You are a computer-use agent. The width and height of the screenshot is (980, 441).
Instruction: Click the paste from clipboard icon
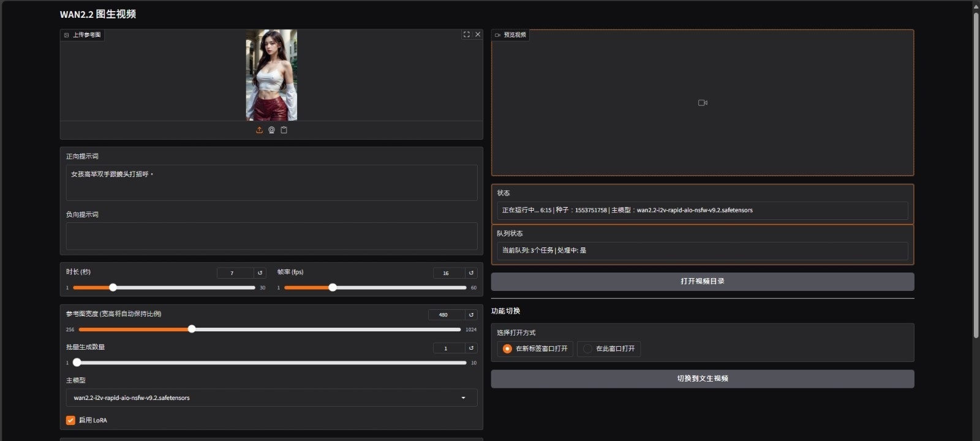(x=284, y=130)
